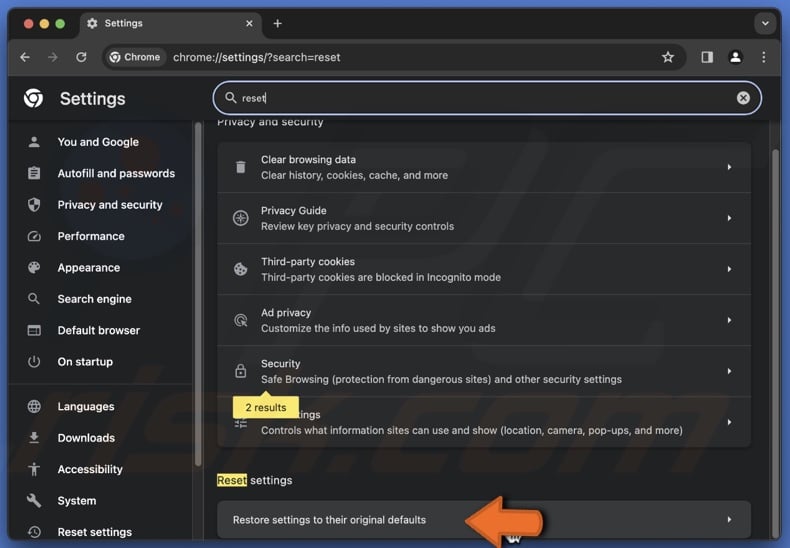790x548 pixels.
Task: Click the new tab plus button
Action: coord(278,24)
